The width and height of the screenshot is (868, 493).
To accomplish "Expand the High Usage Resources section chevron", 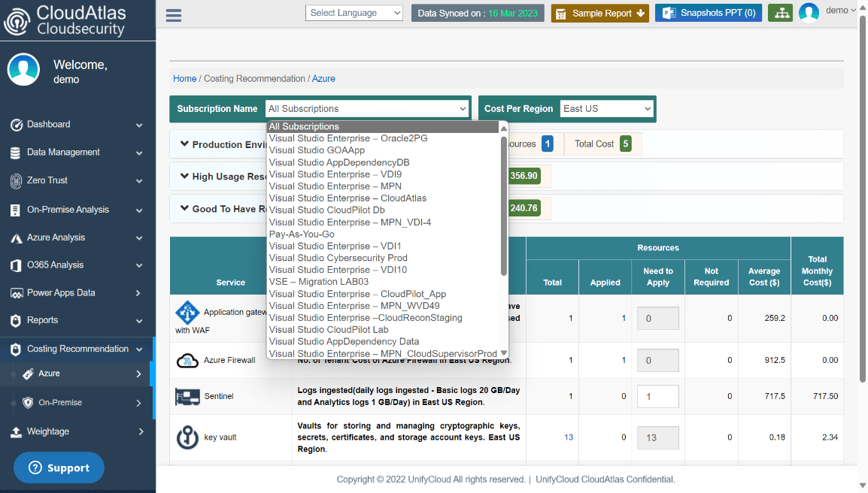I will [x=184, y=176].
